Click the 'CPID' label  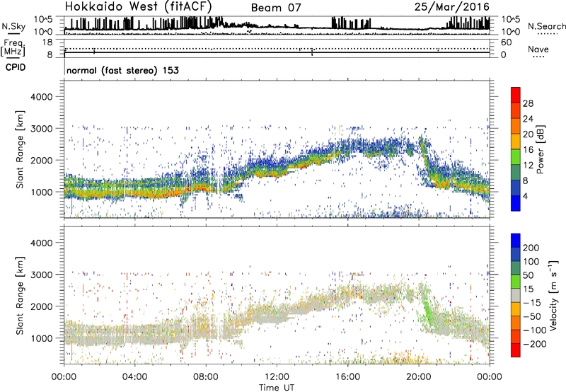click(16, 67)
